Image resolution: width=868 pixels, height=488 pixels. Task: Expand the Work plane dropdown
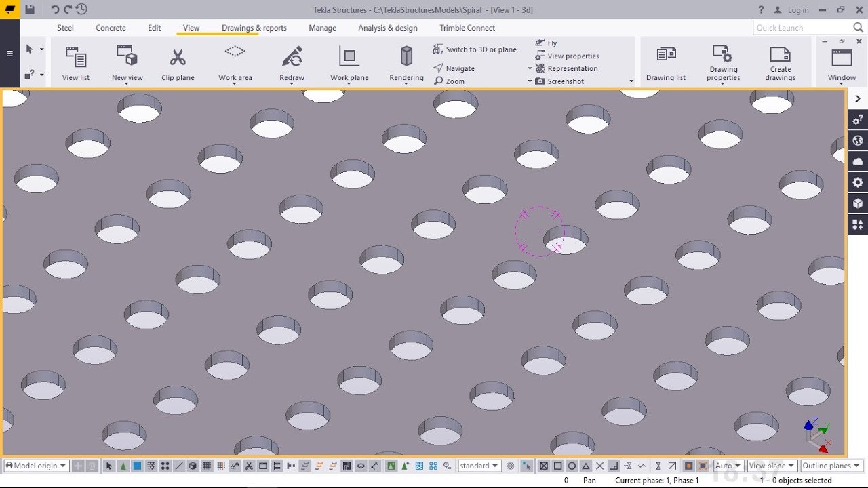point(349,84)
